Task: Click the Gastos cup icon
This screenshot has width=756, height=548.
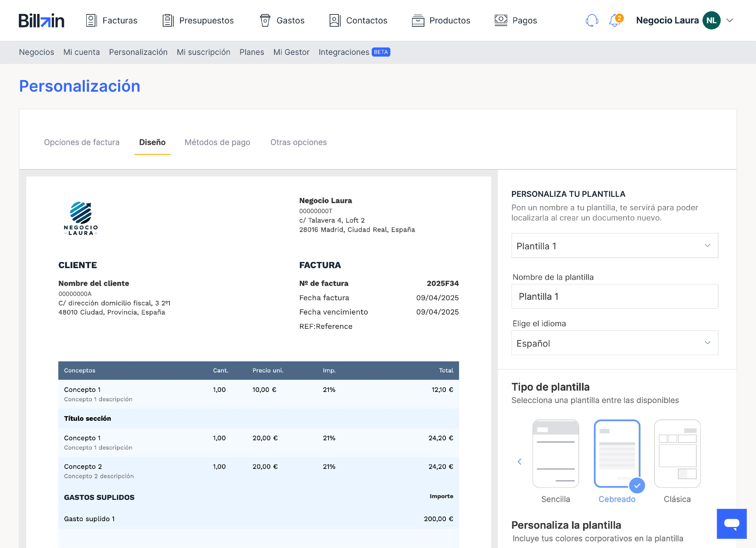Action: 265,20
